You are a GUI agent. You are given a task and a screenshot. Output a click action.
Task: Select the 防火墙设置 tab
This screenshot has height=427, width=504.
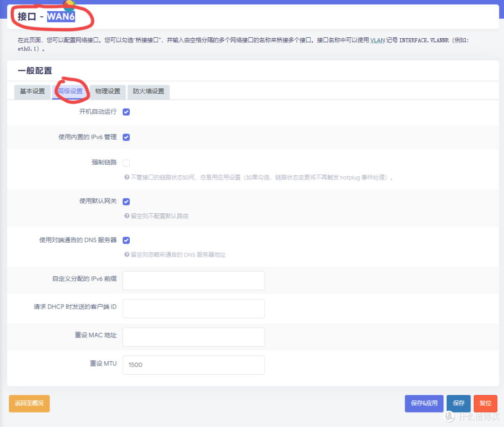[x=148, y=92]
